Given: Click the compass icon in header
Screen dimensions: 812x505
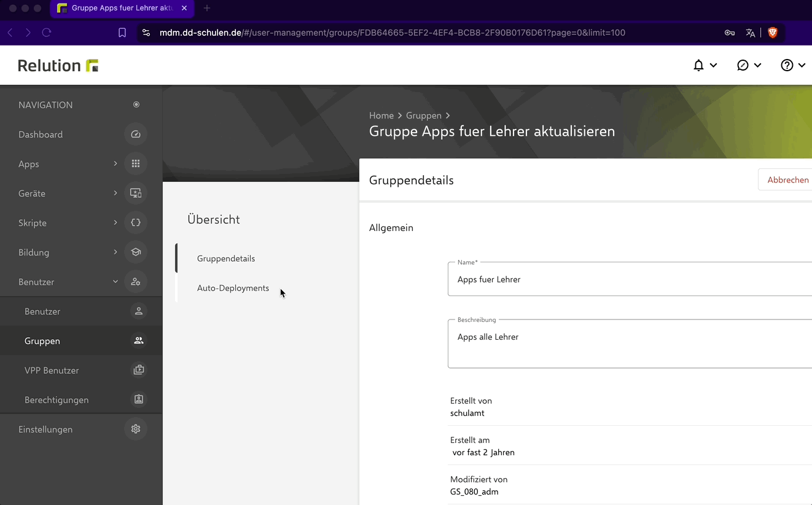Looking at the screenshot, I should pos(743,66).
